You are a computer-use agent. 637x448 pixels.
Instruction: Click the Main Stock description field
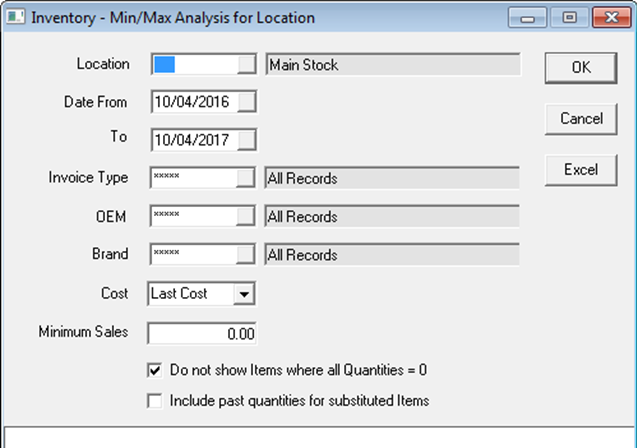click(393, 65)
